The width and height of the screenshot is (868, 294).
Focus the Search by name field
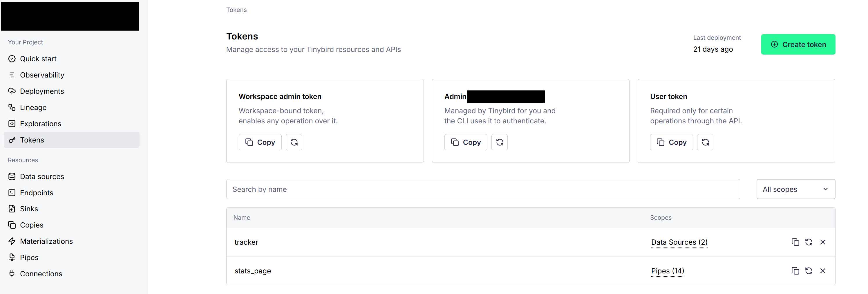pyautogui.click(x=483, y=189)
